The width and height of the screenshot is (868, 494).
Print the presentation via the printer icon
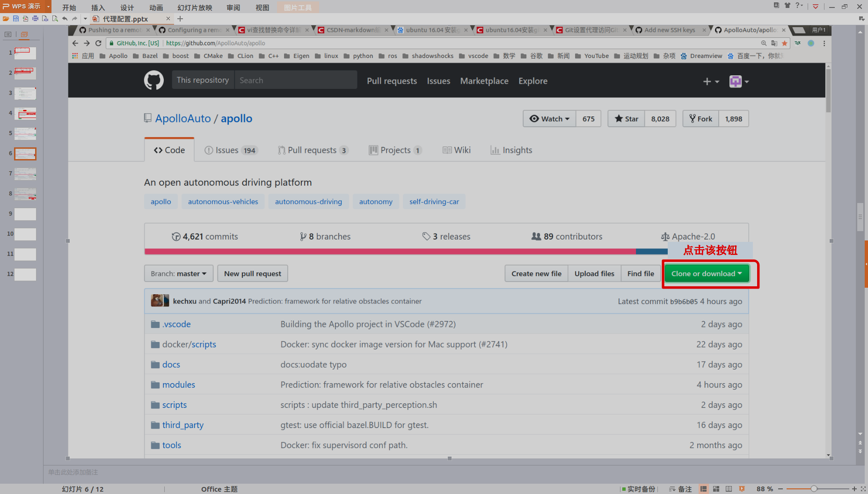[x=35, y=19]
